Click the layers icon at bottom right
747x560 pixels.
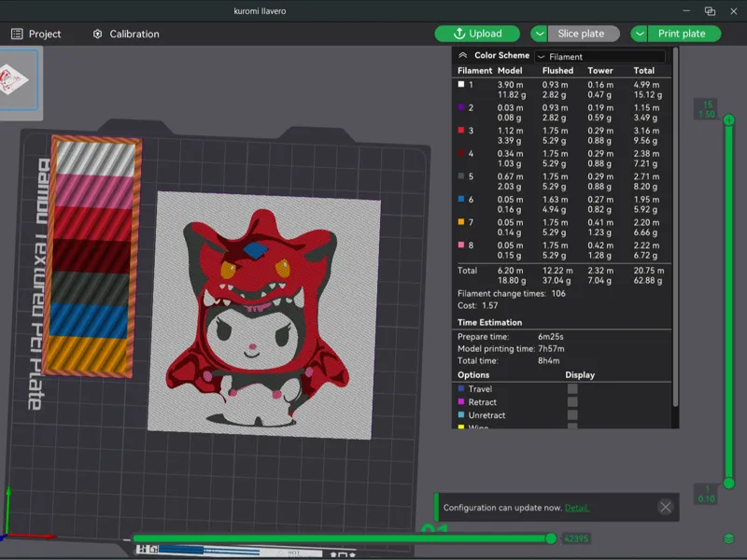pyautogui.click(x=728, y=539)
